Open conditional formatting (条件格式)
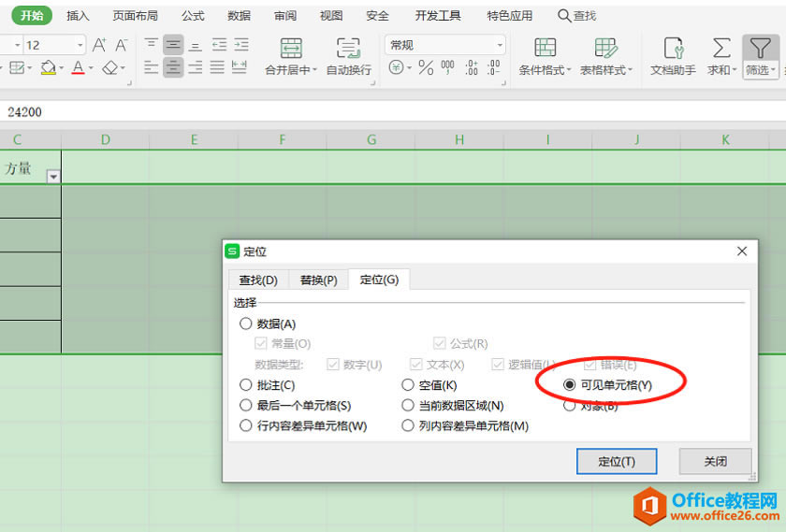This screenshot has width=786, height=532. (545, 56)
